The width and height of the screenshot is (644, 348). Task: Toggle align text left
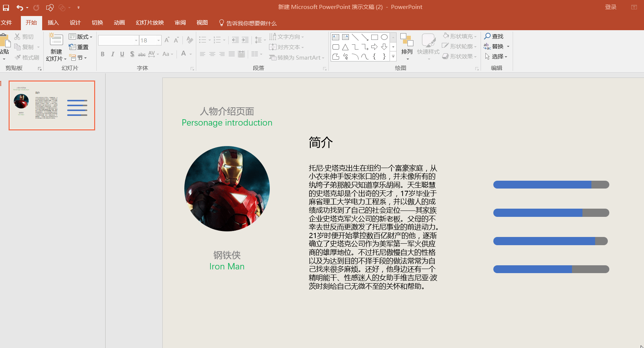pyautogui.click(x=203, y=54)
